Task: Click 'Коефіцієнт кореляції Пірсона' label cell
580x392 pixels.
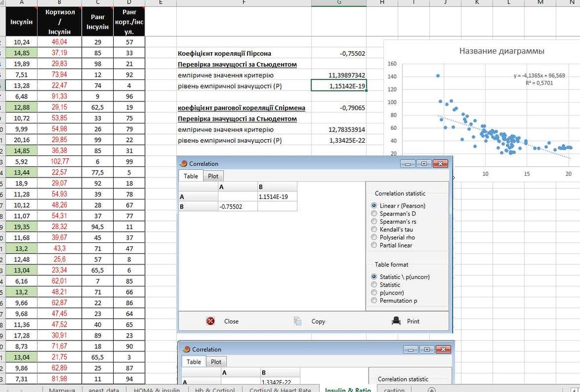Action: (244, 53)
